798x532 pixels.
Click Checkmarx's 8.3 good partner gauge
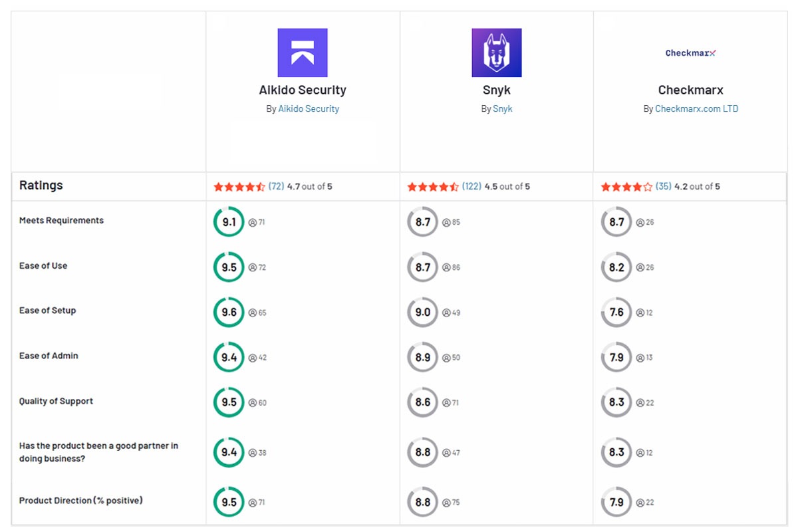[x=616, y=452]
